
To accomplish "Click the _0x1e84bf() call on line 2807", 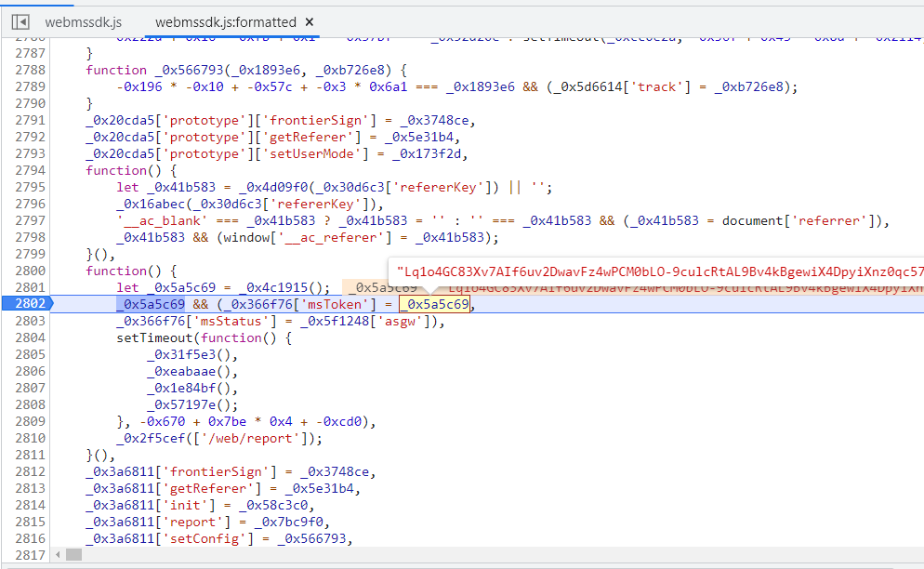I will coord(189,389).
